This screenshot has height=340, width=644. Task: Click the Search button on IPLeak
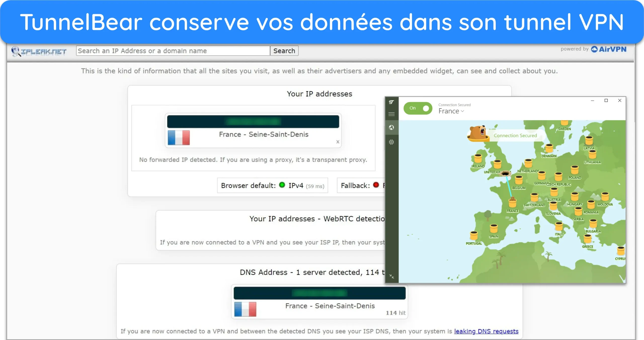pos(284,51)
